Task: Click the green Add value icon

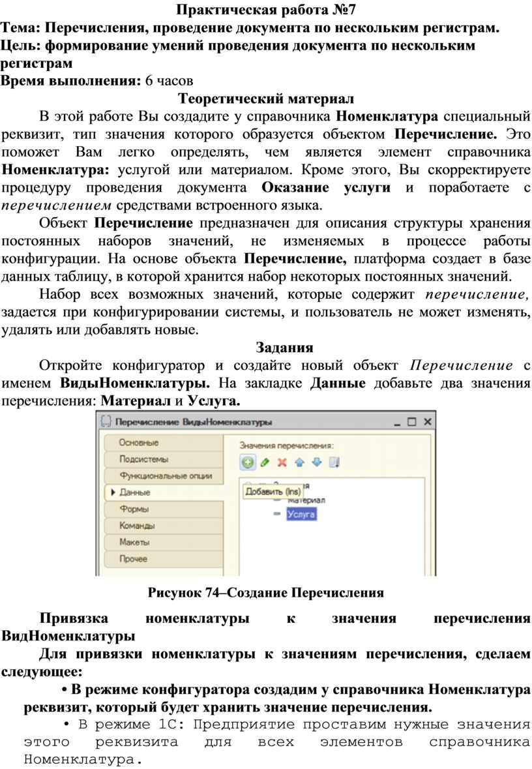Action: pos(248,462)
